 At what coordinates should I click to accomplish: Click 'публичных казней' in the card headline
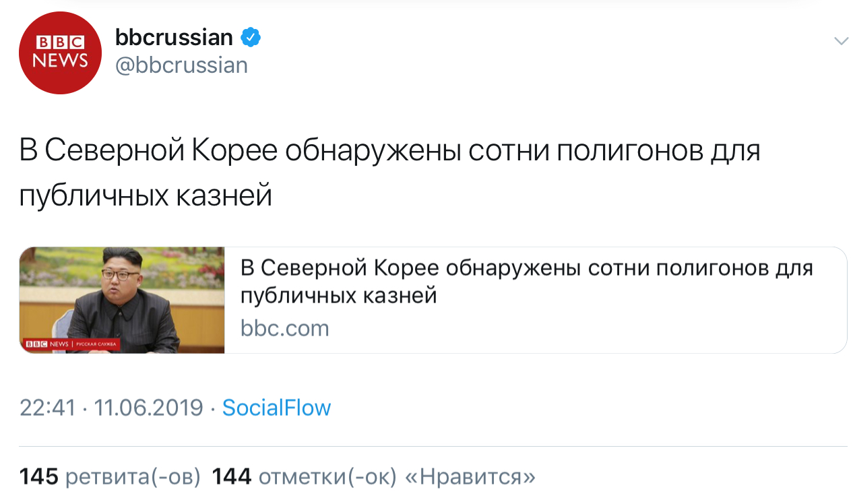click(x=339, y=296)
